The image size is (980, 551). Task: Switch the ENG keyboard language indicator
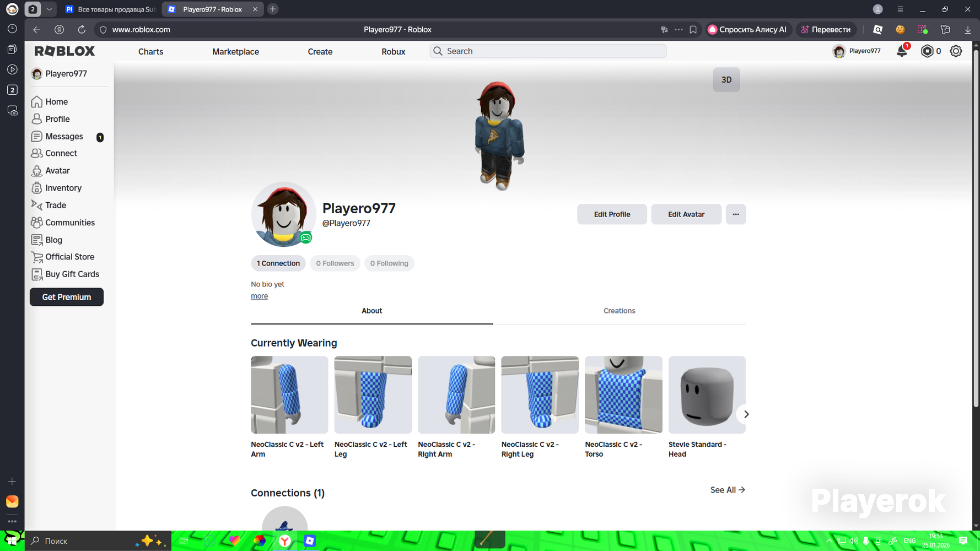(909, 541)
